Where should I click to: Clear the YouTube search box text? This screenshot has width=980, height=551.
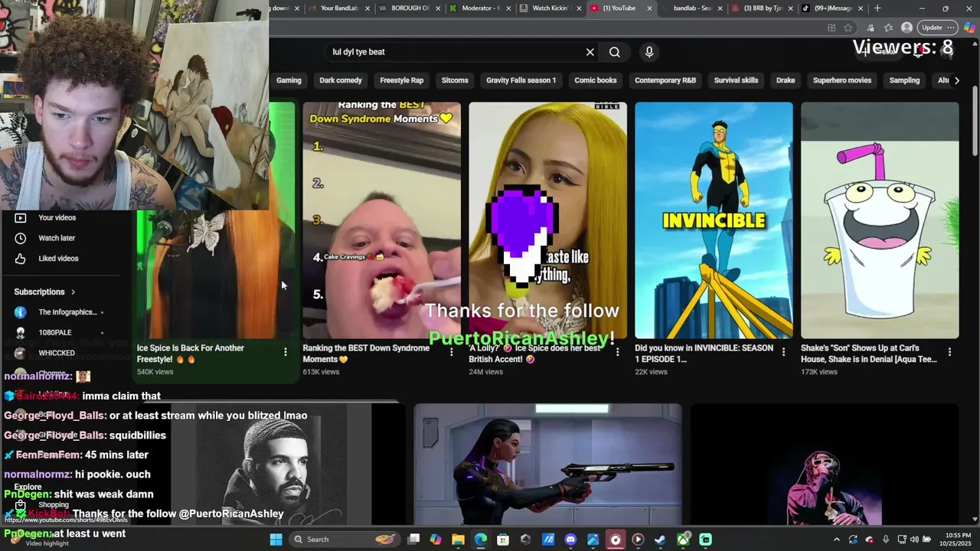[x=590, y=52]
